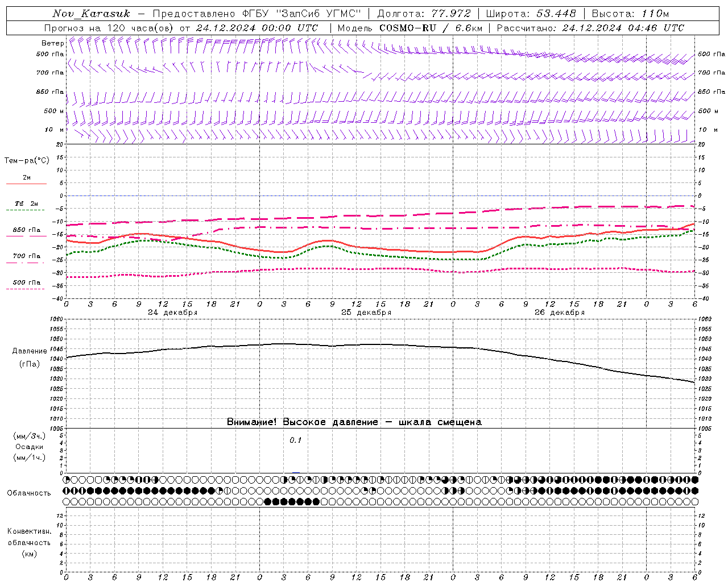Click the 500 гПа temperature legend line sample
This screenshot has width=728, height=582.
coord(25,289)
